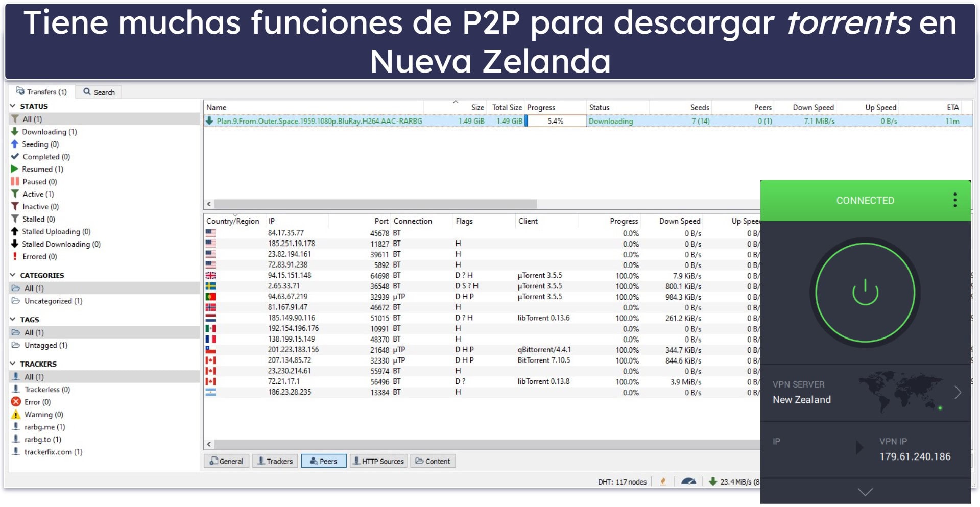Viewport: 980px width, 507px height.
Task: Click the Resumed play icon
Action: click(15, 169)
